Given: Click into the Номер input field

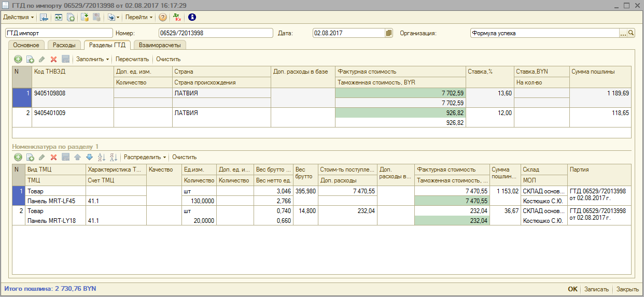Looking at the screenshot, I should (x=215, y=33).
